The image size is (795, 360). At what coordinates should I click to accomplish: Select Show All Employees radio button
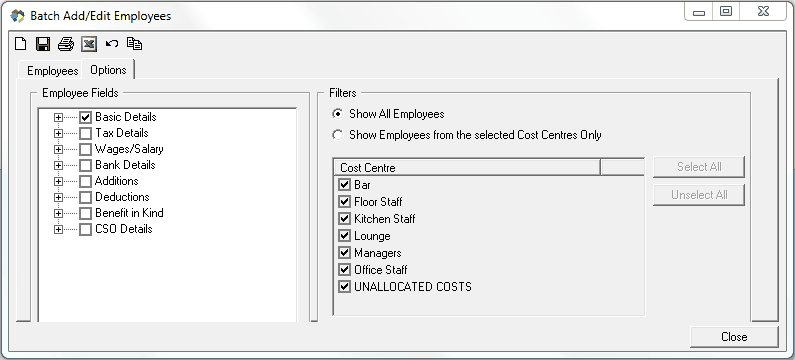pos(337,114)
